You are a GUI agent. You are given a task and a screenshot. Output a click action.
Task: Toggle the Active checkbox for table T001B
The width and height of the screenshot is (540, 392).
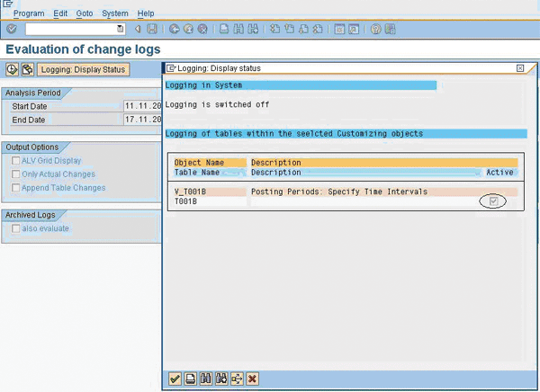(493, 201)
